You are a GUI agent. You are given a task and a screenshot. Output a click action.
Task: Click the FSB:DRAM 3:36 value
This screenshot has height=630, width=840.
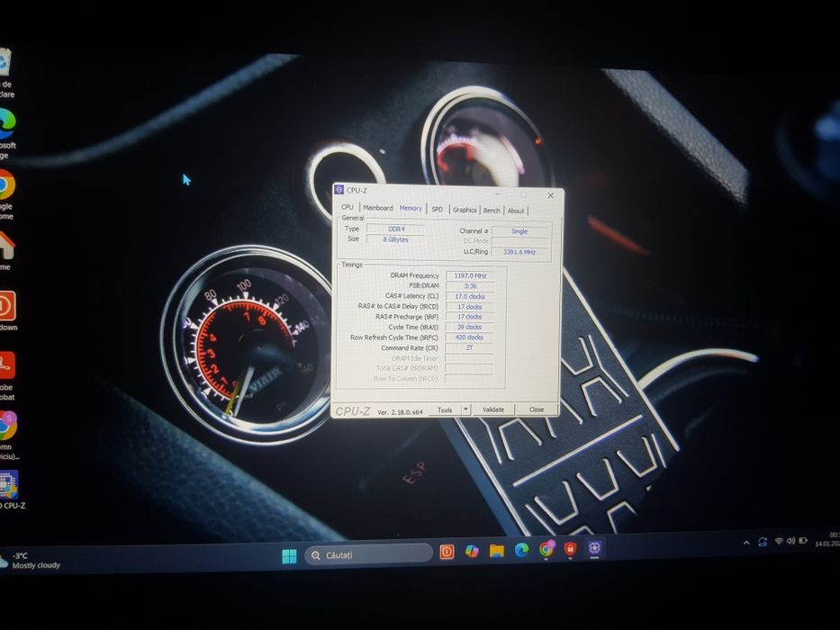tap(470, 286)
